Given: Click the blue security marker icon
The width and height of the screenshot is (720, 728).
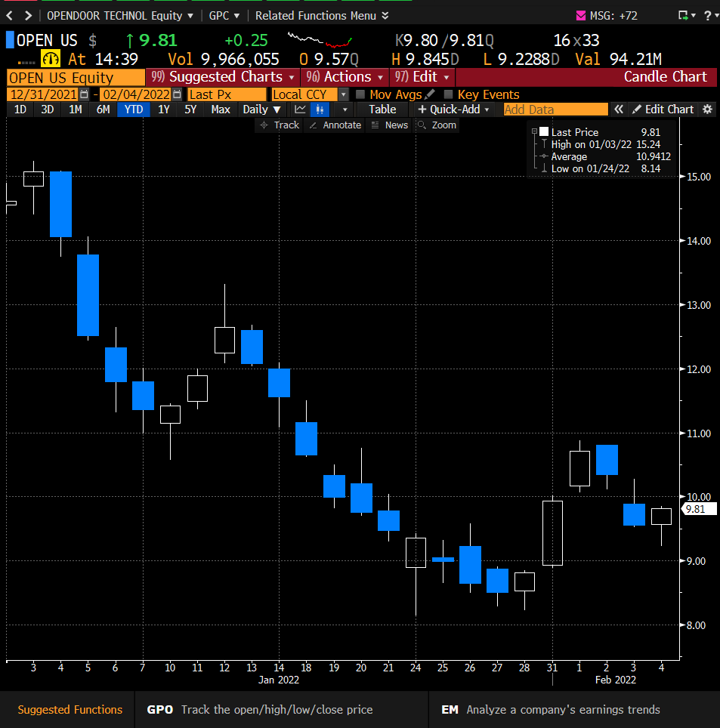Looking at the screenshot, I should tap(10, 40).
